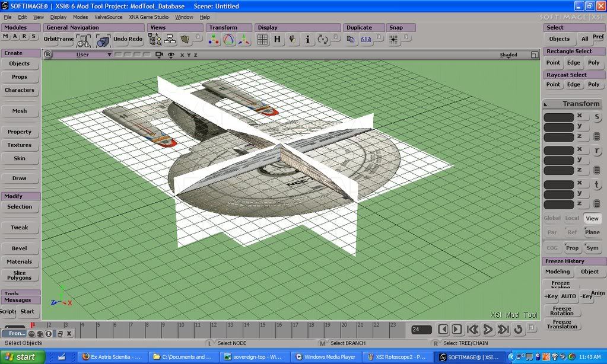Viewport: 607px width, 364px height.
Task: Select Edge under Rectangle Select
Action: pyautogui.click(x=574, y=63)
